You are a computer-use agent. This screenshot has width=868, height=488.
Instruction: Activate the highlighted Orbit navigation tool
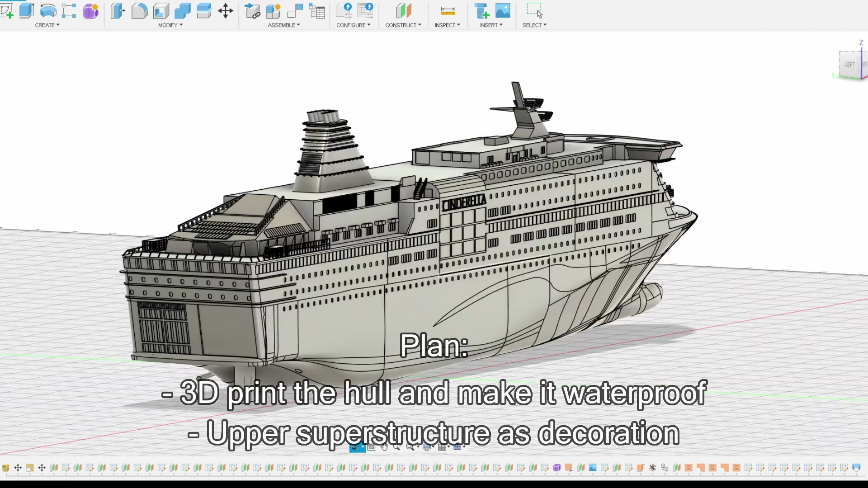[x=354, y=447]
